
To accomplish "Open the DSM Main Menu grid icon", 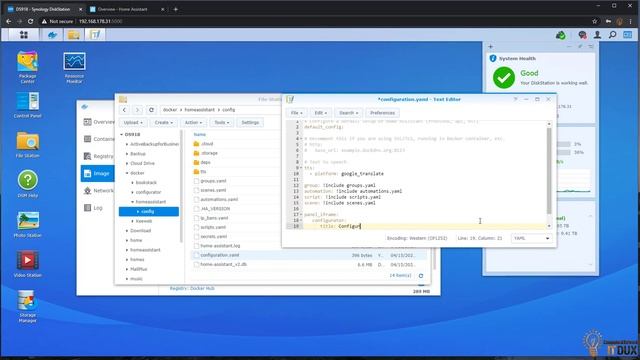I will 24,35.
